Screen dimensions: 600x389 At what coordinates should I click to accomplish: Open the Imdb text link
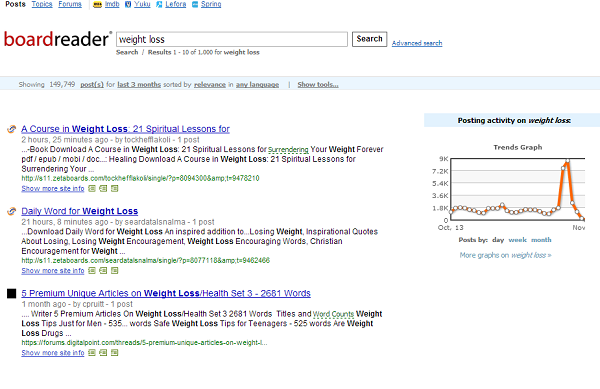112,4
